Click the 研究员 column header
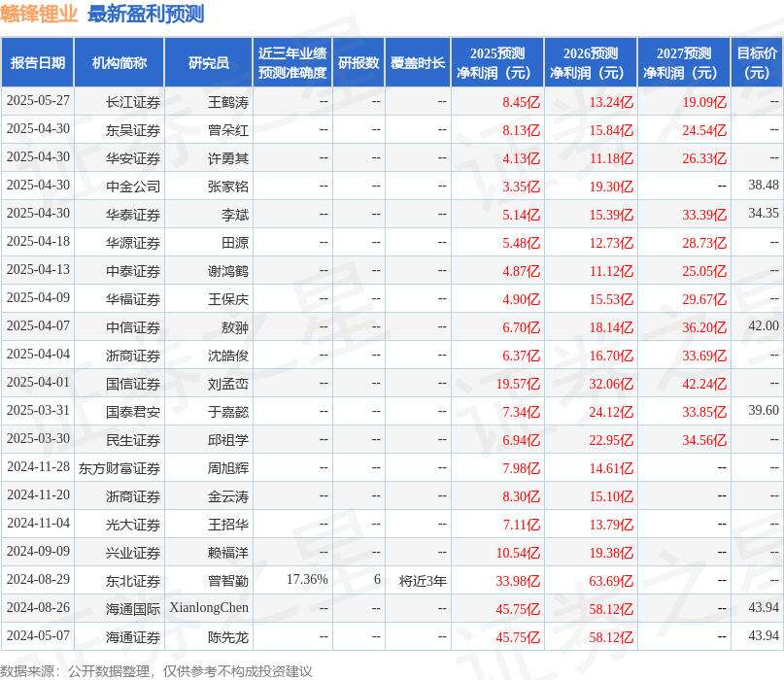Viewport: 784px width, 680px height. [x=209, y=62]
